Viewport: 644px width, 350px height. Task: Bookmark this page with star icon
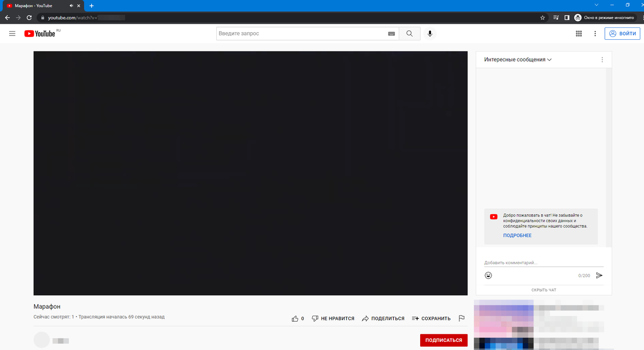pos(543,17)
